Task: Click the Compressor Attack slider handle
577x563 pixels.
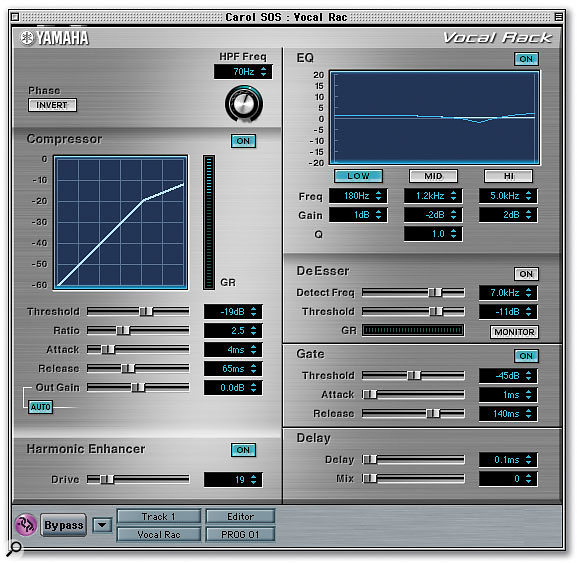Action: [x=108, y=349]
